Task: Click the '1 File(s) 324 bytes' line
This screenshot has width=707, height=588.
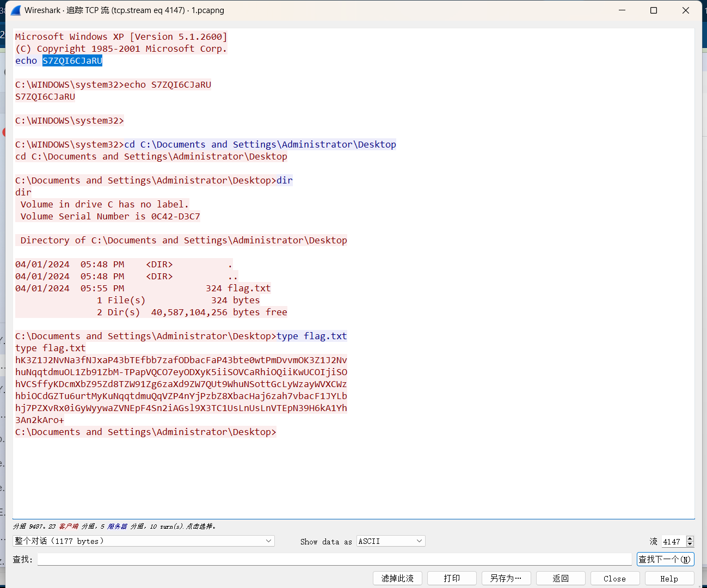Action: [x=179, y=300]
